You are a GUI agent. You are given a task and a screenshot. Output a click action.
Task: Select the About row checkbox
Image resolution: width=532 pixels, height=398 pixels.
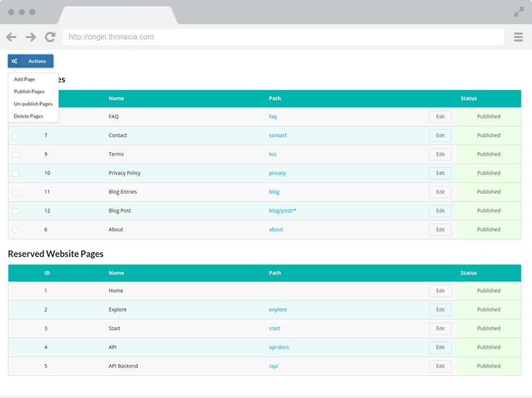pos(16,230)
